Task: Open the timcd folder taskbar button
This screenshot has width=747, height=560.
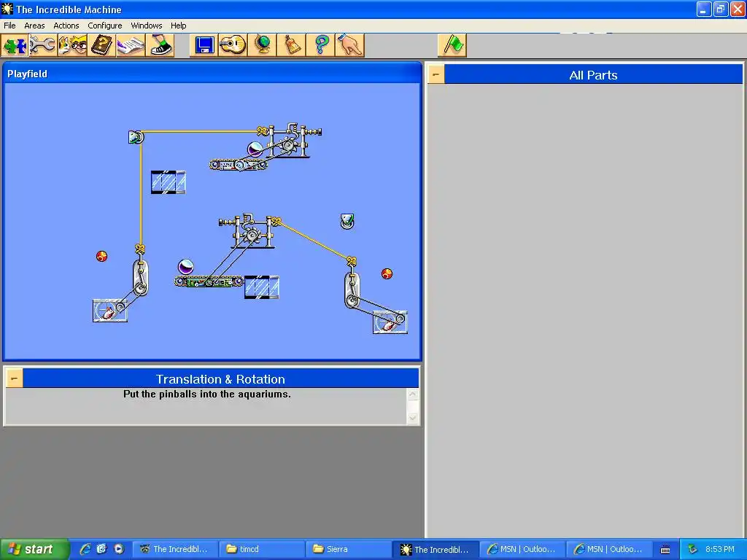Action: pyautogui.click(x=262, y=549)
